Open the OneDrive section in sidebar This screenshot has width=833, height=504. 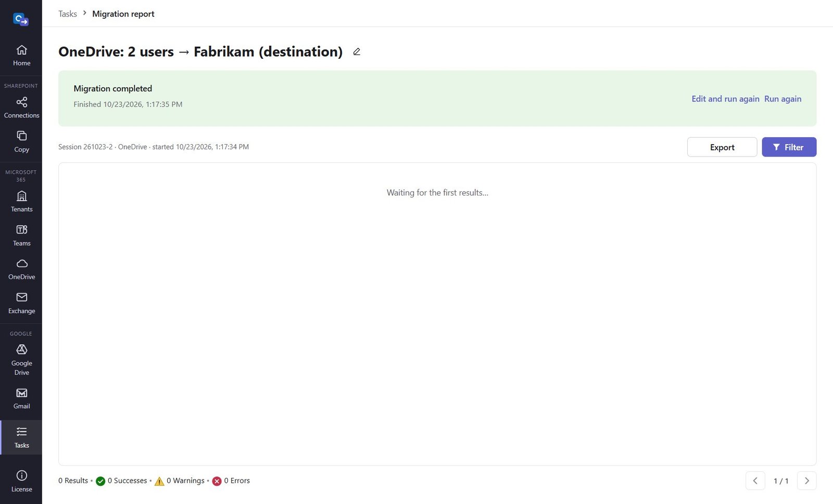tap(21, 269)
